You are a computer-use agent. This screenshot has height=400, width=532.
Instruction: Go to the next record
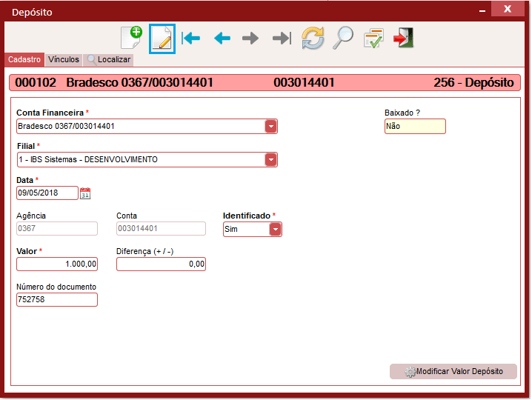coord(250,38)
